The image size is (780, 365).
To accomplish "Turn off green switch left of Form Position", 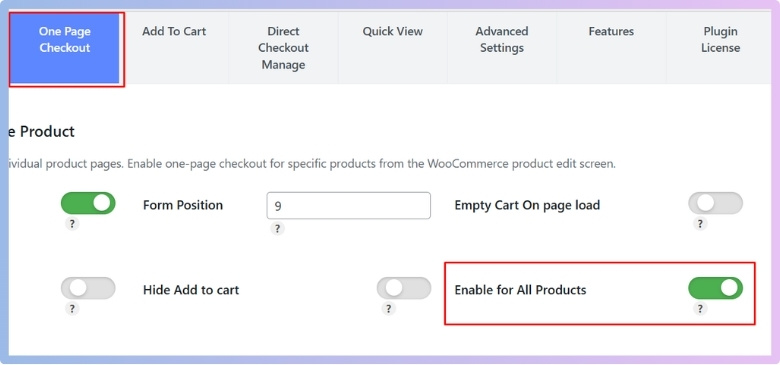I will pyautogui.click(x=88, y=203).
